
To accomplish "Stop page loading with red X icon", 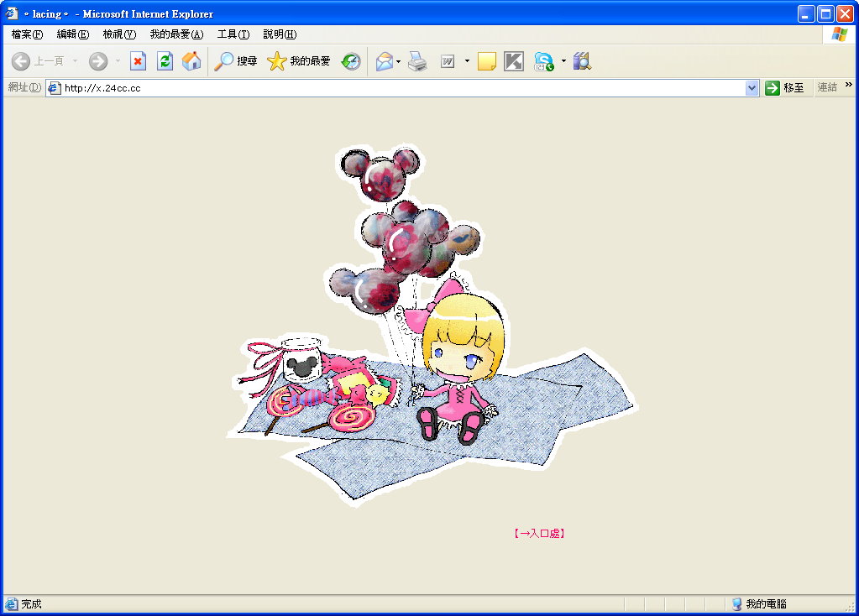I will click(x=138, y=61).
